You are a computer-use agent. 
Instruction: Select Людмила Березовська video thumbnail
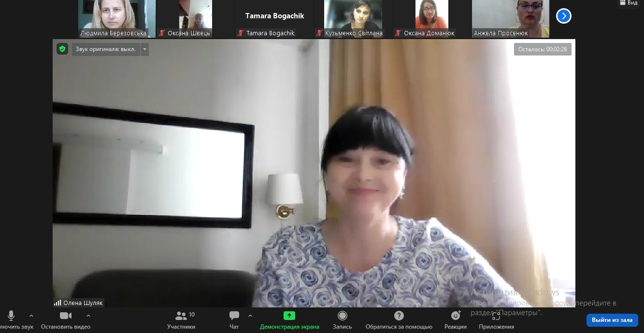(117, 19)
